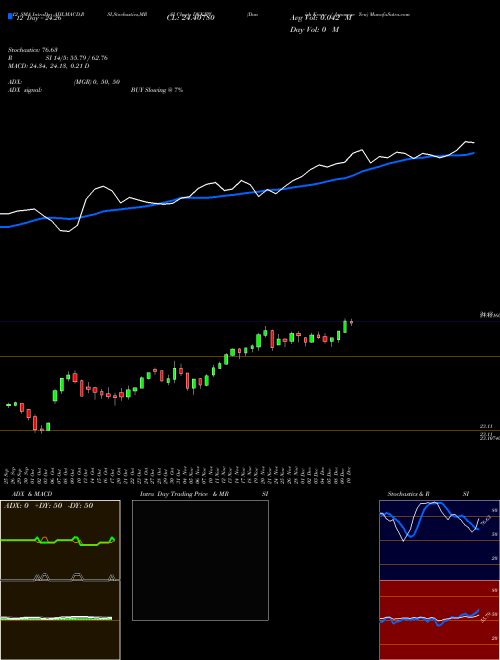Click the 'MACD: 24.34, 24.13, 0.21 D' line
Viewport: 500px width, 660px height.
(x=49, y=66)
